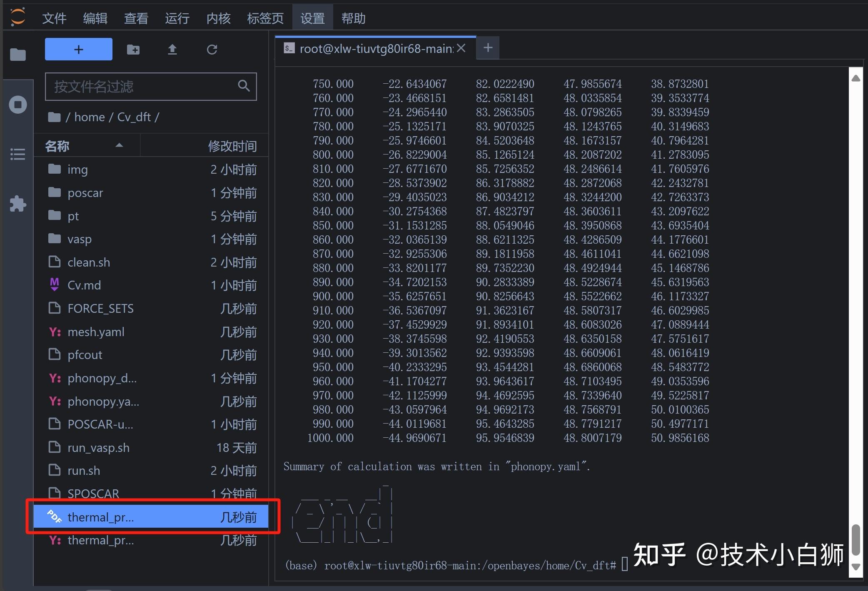Show the running terminals and kernels panel
Viewport: 868px width, 591px height.
17,105
